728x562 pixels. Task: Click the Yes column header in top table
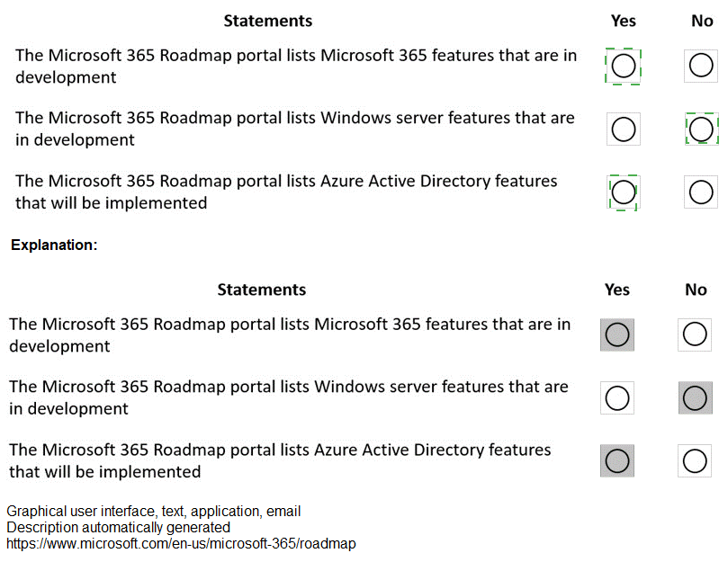click(x=623, y=21)
